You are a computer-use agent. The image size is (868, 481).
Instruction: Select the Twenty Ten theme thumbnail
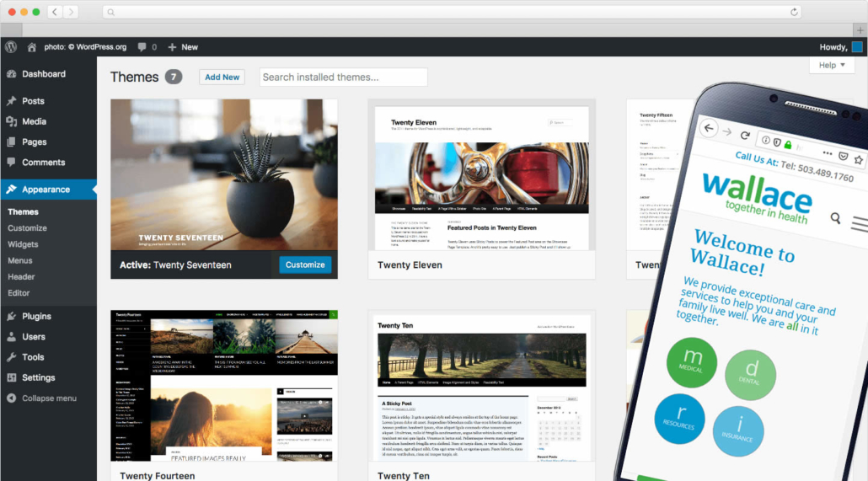tap(481, 386)
